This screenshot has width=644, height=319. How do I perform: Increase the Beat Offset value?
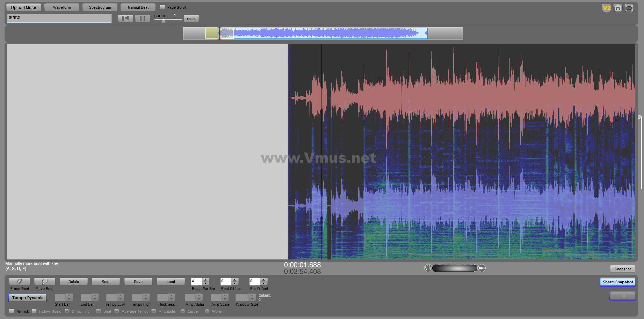(235, 279)
